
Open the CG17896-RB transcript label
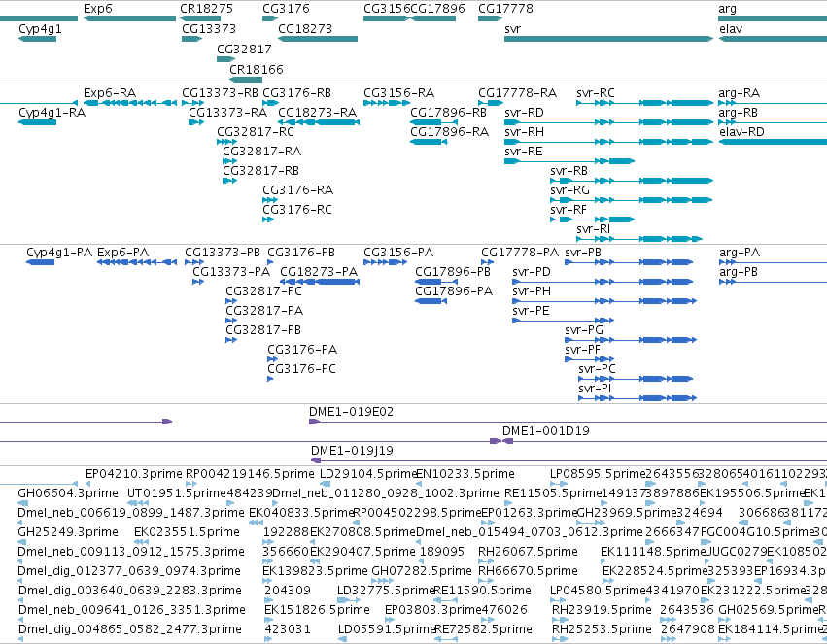tap(448, 113)
